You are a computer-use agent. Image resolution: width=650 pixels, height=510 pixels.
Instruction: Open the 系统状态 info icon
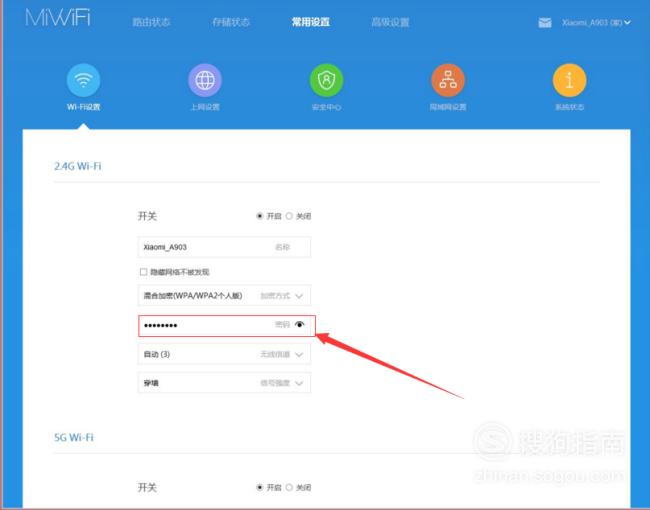pyautogui.click(x=569, y=80)
